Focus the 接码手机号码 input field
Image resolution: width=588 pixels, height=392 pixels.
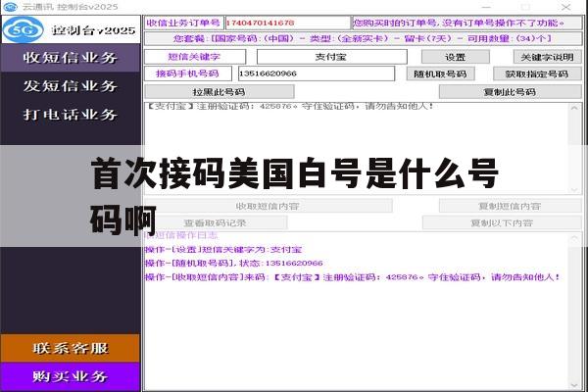click(x=317, y=73)
